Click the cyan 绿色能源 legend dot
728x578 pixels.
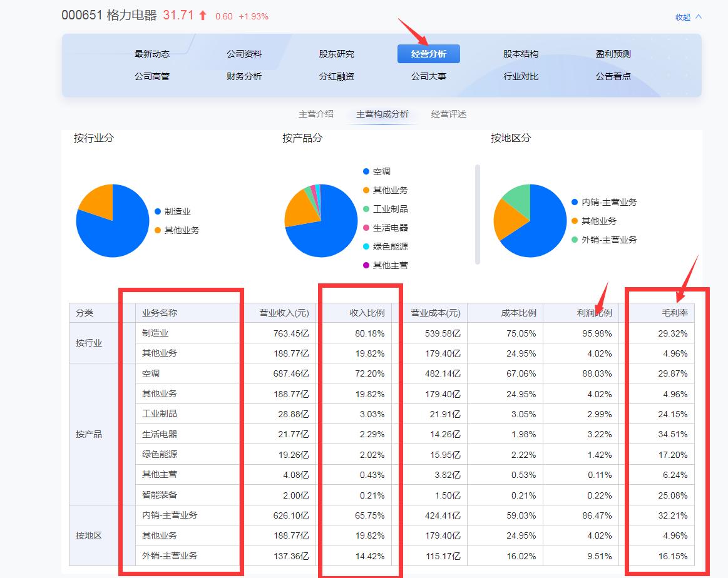(366, 246)
